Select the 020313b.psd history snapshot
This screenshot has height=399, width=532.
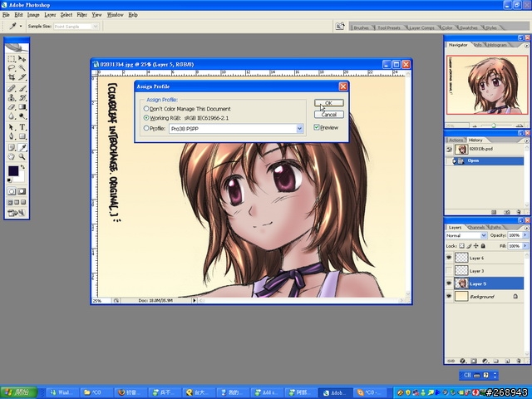pyautogui.click(x=485, y=149)
